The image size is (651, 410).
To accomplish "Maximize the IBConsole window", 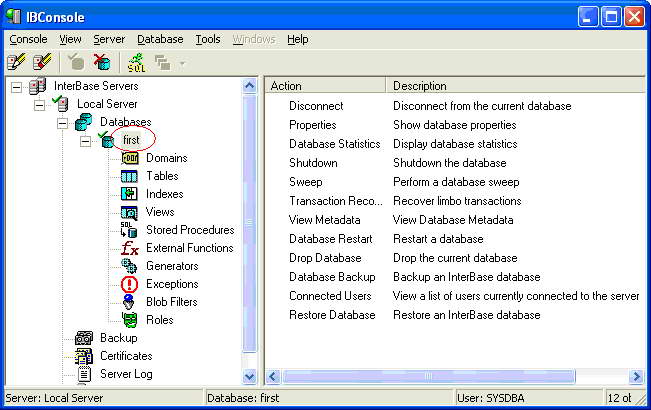I will point(611,17).
